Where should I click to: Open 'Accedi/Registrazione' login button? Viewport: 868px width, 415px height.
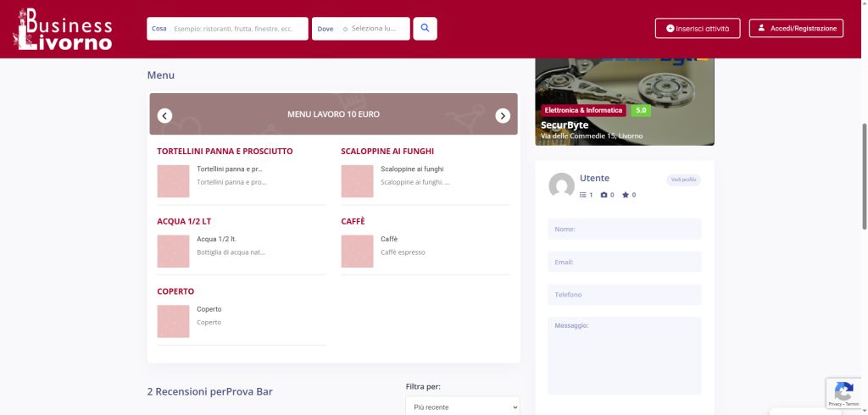coord(796,28)
